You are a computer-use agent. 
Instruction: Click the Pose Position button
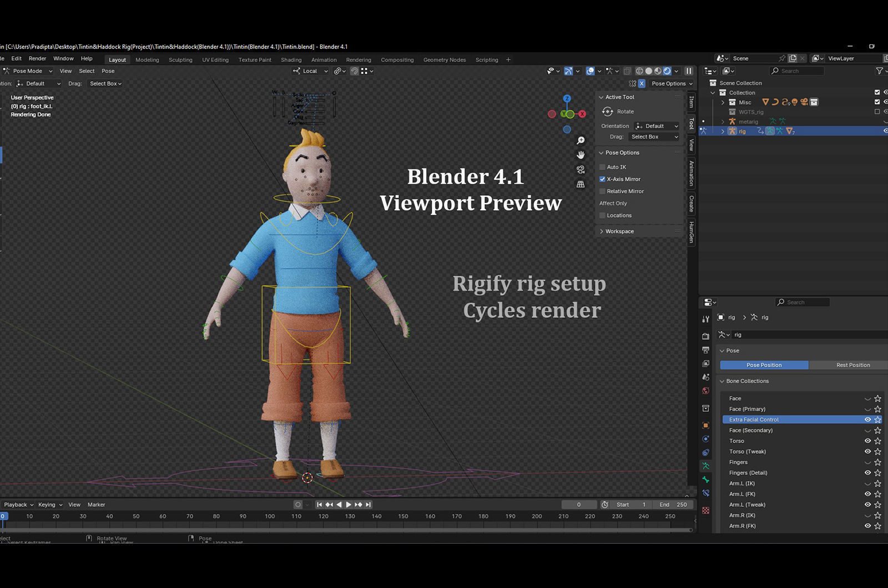(x=764, y=365)
